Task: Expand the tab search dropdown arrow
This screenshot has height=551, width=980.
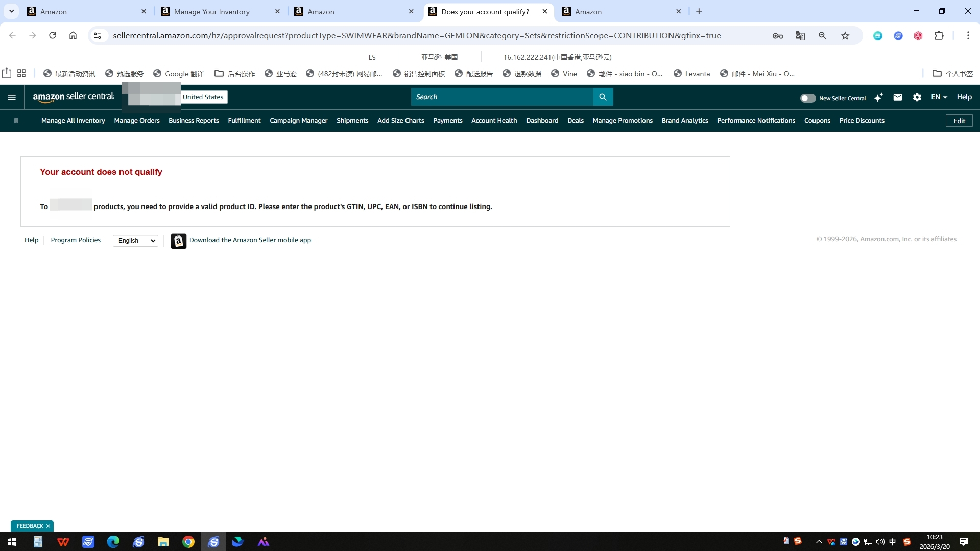Action: 11,11
